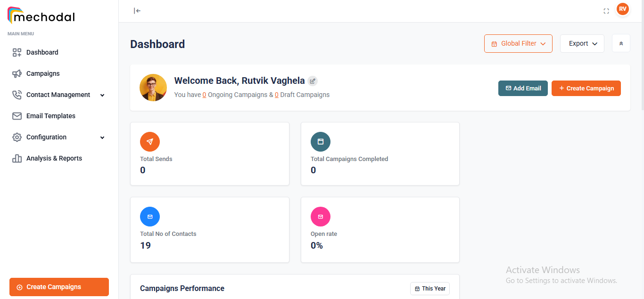Image resolution: width=644 pixels, height=299 pixels.
Task: Click the Dashboard grid icon in sidebar
Action: [17, 52]
